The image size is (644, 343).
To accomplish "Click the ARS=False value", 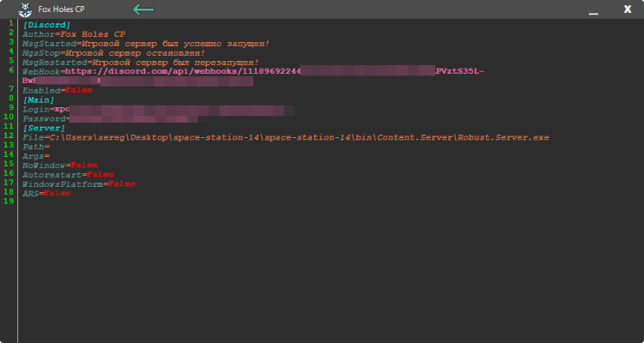I will click(57, 193).
